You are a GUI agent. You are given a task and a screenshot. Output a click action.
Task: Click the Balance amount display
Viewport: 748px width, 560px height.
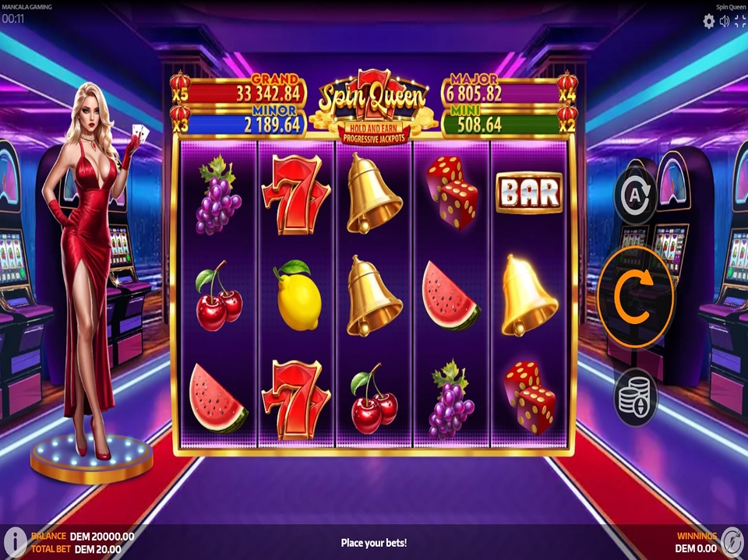pyautogui.click(x=102, y=537)
